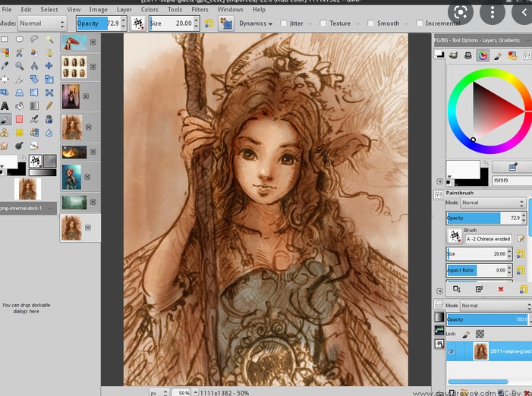
Task: Reset Aspect Ratio to brush default
Action: click(x=520, y=270)
